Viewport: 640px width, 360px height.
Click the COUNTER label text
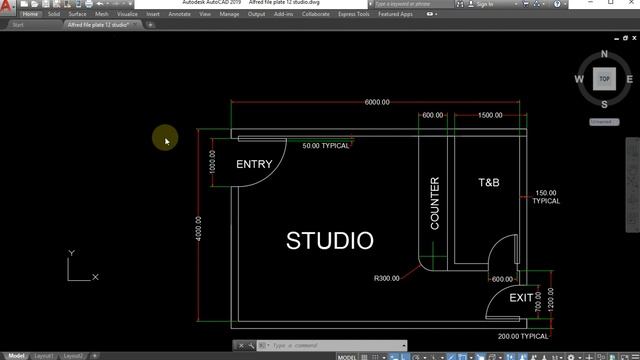click(x=435, y=203)
